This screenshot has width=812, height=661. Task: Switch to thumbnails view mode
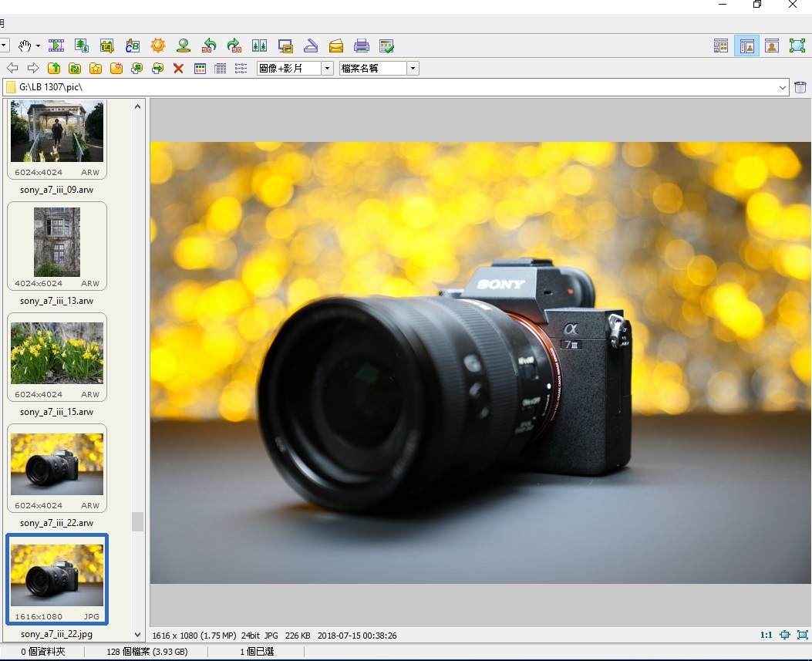click(x=200, y=69)
